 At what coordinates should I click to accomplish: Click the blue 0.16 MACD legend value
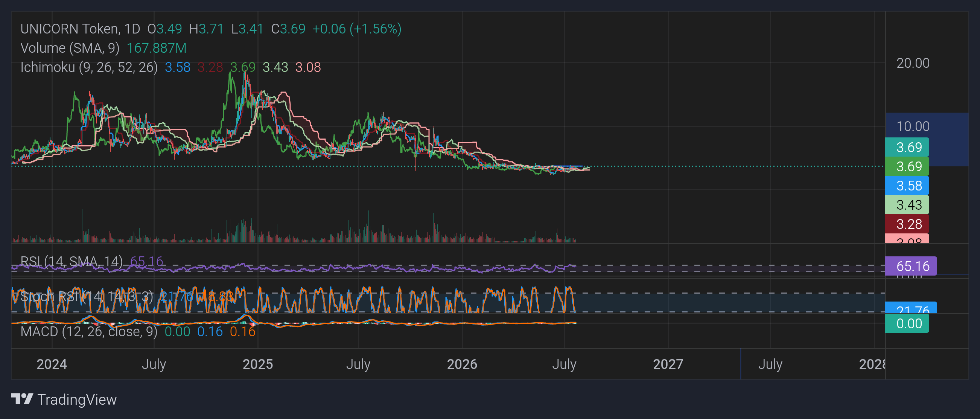(x=210, y=331)
